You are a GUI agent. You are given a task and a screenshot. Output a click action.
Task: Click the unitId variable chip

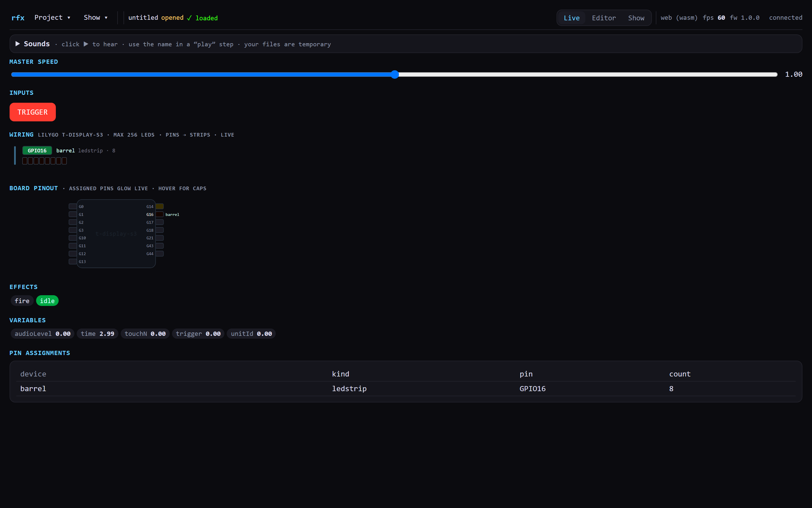tap(251, 334)
